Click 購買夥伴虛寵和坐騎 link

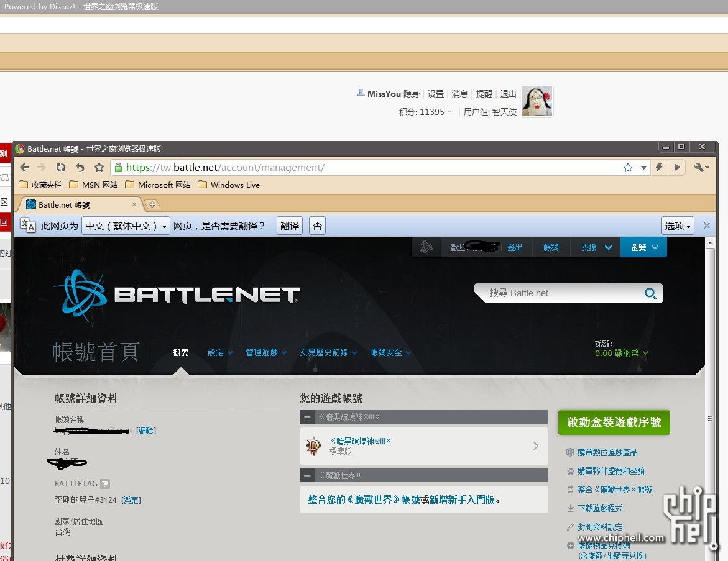[x=611, y=471]
